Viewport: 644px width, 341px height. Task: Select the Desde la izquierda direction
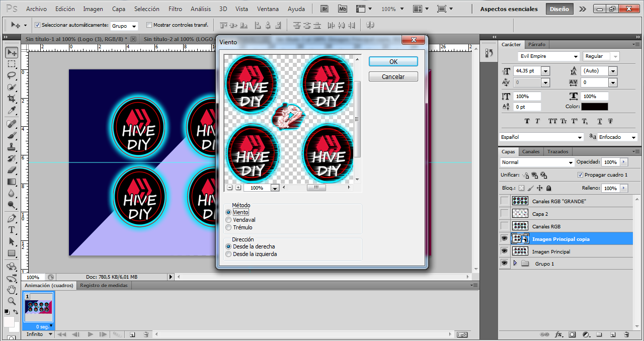click(229, 254)
